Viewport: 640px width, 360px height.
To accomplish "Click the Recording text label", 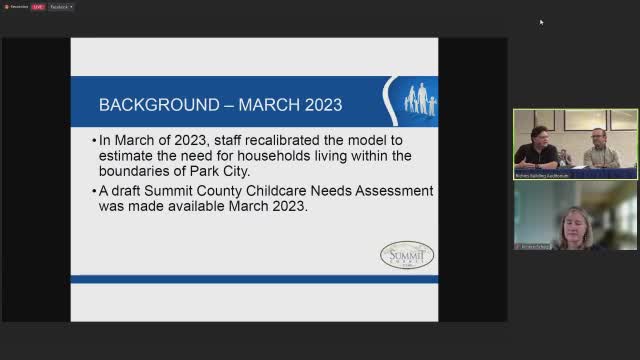I will pyautogui.click(x=19, y=7).
